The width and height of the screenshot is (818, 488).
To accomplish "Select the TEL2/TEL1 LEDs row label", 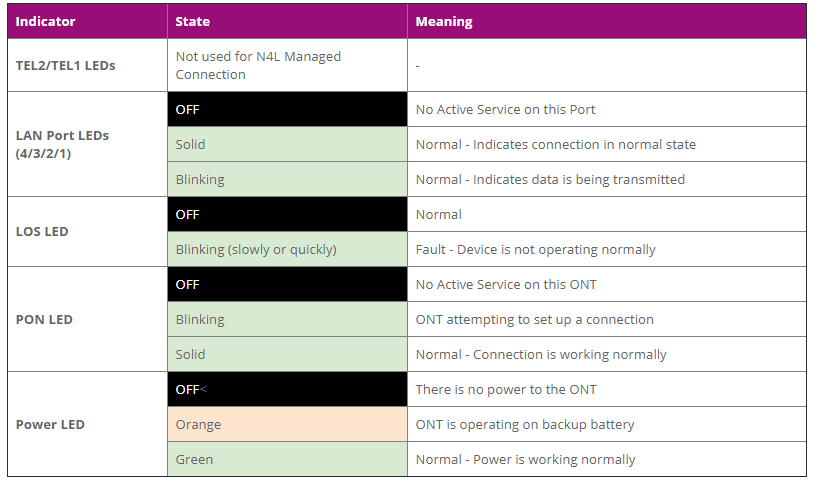I will click(x=65, y=65).
